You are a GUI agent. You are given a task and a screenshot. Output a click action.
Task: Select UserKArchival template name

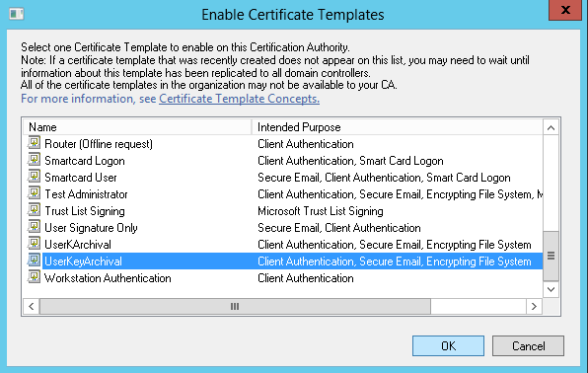coord(78,245)
